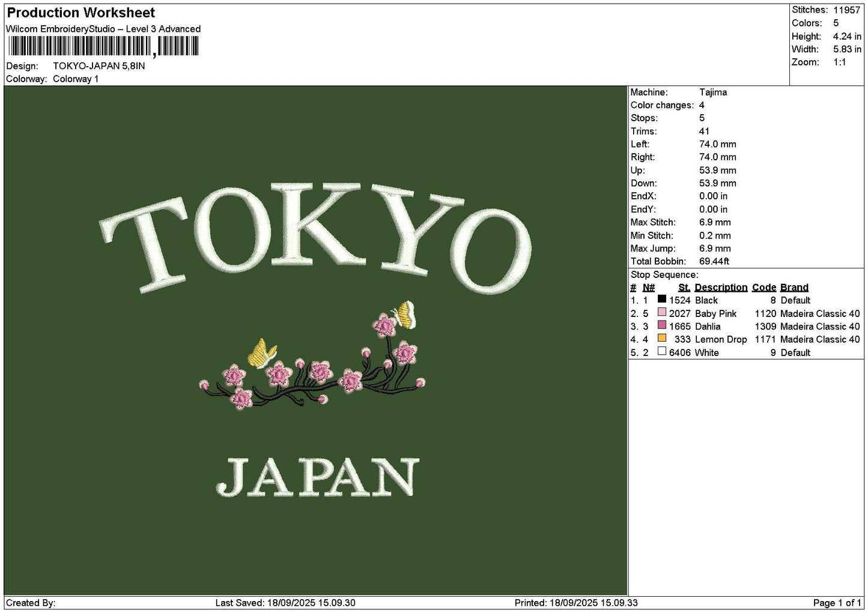Click the Code column header

point(764,288)
